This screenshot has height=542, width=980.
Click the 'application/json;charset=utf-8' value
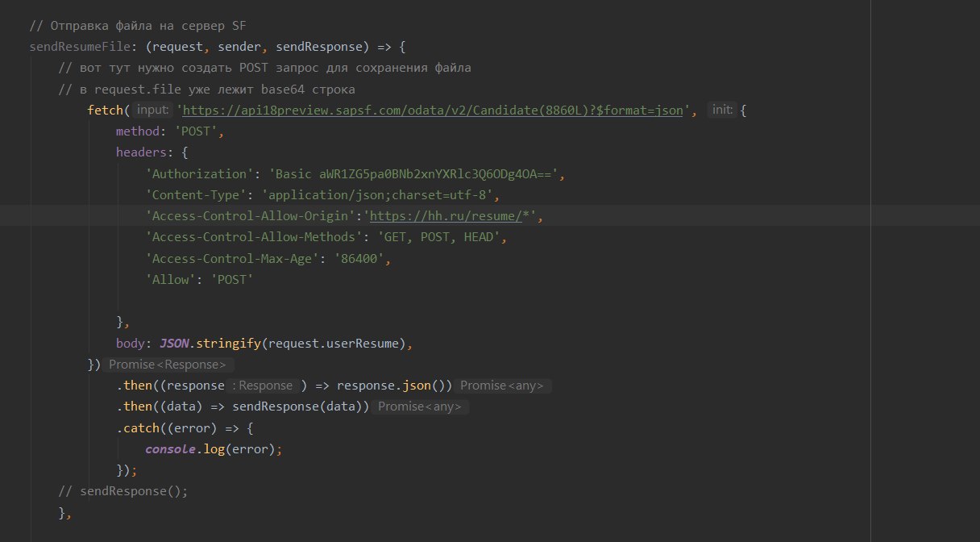click(x=376, y=195)
